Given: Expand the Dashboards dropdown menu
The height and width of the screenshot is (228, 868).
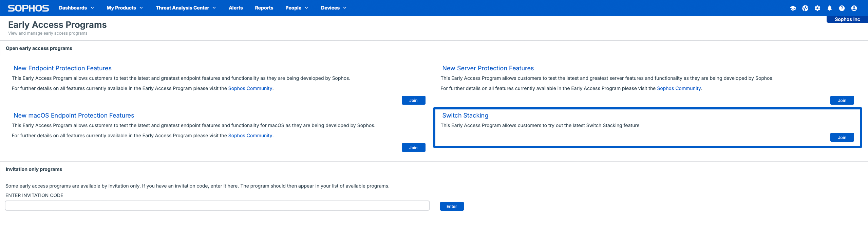Looking at the screenshot, I should coord(76,8).
